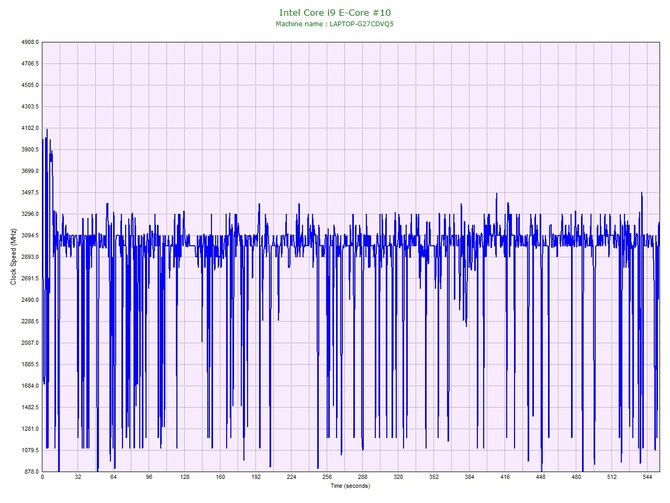
Task: Click the x-axis tick label 352
Action: point(434,477)
